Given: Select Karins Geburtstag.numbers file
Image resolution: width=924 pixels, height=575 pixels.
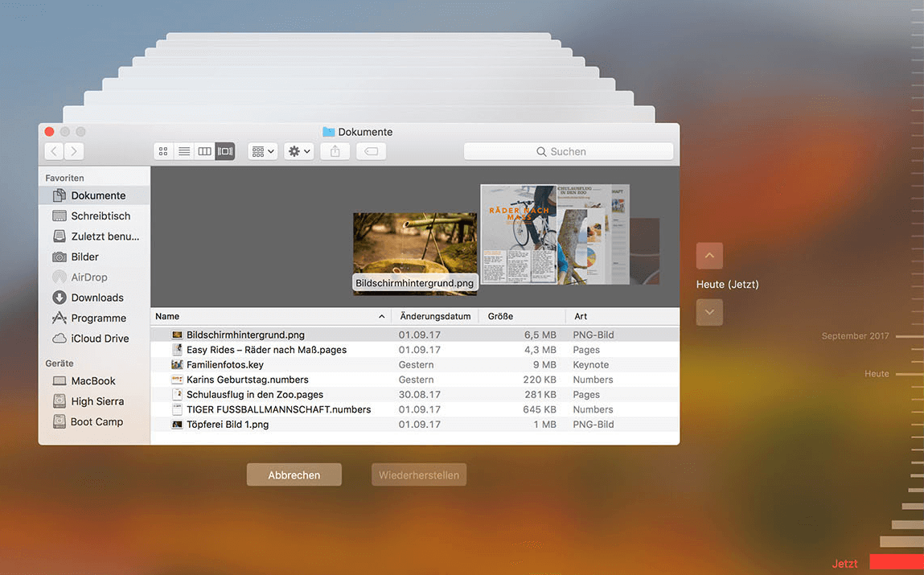Looking at the screenshot, I should coord(415,380).
